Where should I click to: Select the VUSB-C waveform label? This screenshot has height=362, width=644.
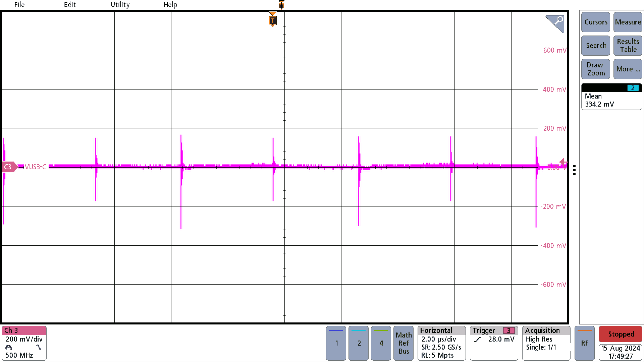36,167
